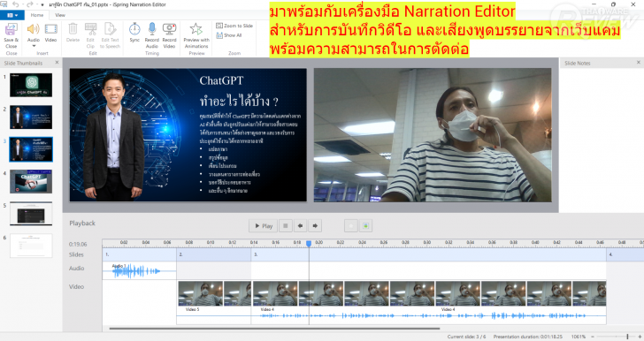Go to previous slide with left arrow
Screen dimensions: 644x341
pyautogui.click(x=300, y=225)
